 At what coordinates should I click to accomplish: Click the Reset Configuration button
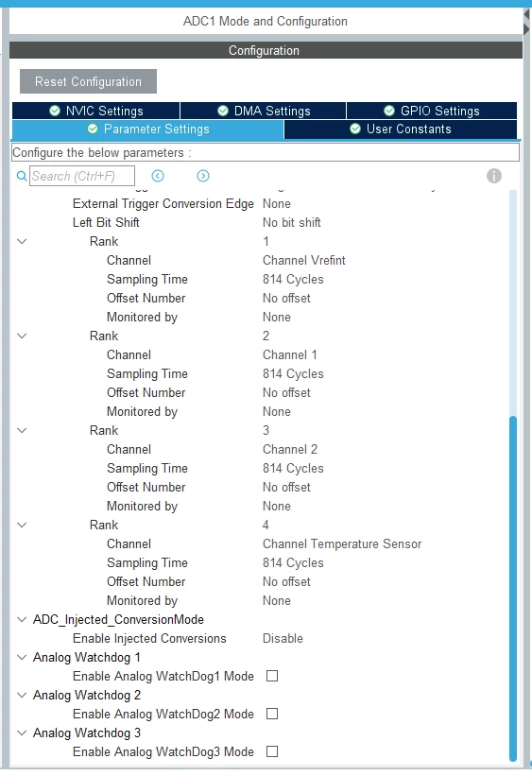tap(88, 81)
